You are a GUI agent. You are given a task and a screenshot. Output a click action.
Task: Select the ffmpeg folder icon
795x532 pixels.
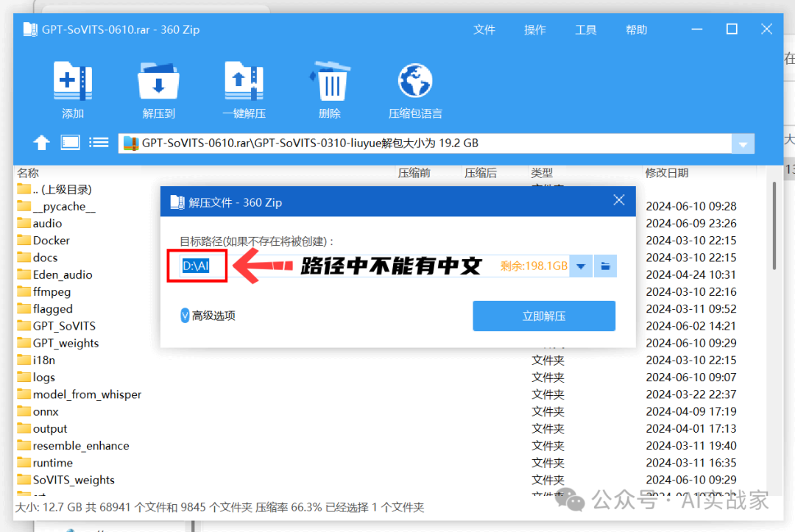coord(24,291)
